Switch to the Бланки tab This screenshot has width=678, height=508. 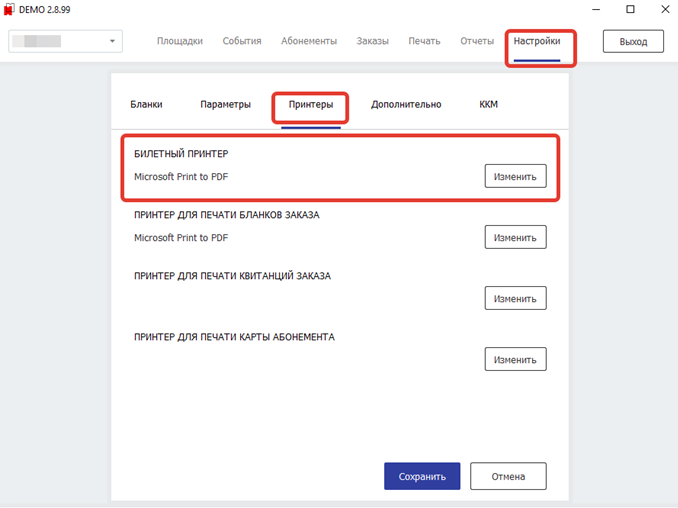[146, 104]
